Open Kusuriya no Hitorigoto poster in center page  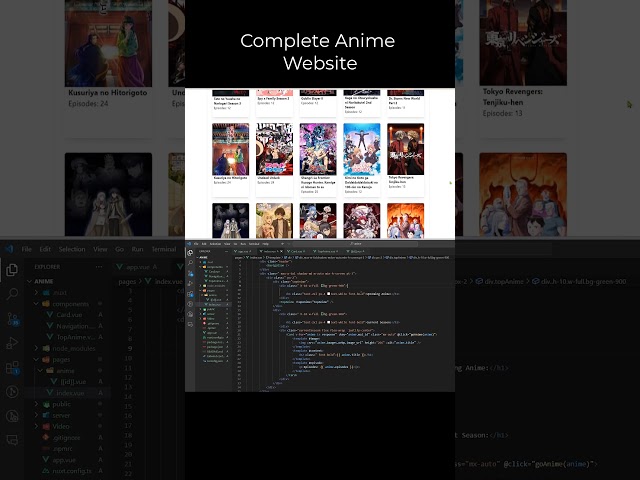[231, 149]
